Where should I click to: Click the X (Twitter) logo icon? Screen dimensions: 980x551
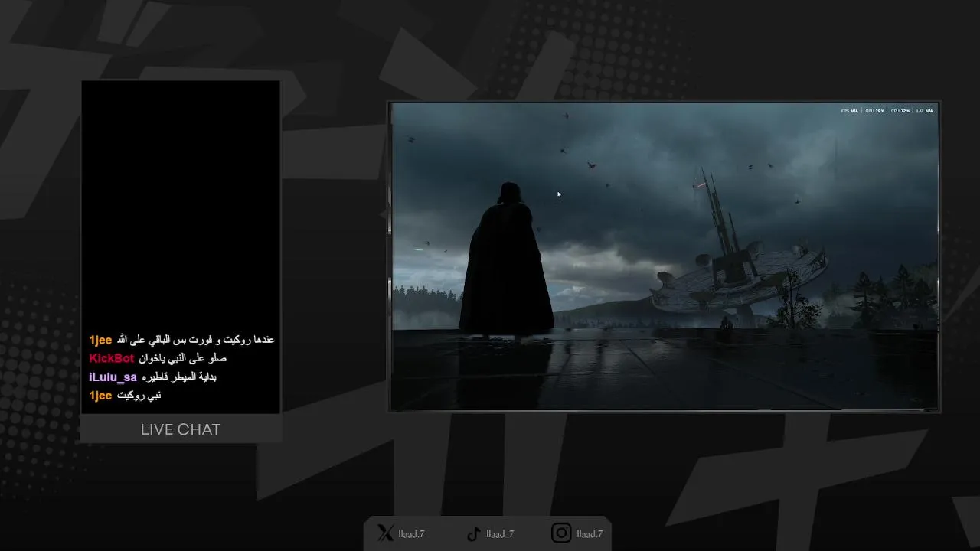tap(386, 533)
